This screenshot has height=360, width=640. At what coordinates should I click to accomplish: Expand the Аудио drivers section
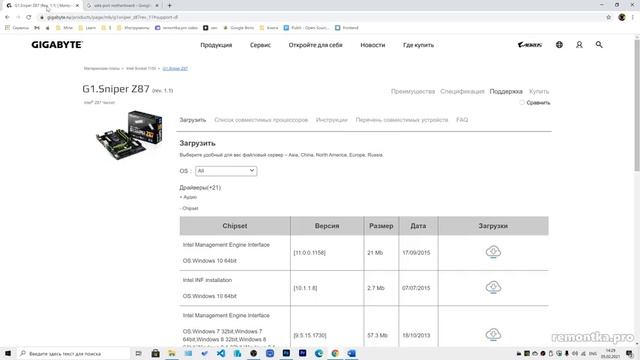point(188,197)
